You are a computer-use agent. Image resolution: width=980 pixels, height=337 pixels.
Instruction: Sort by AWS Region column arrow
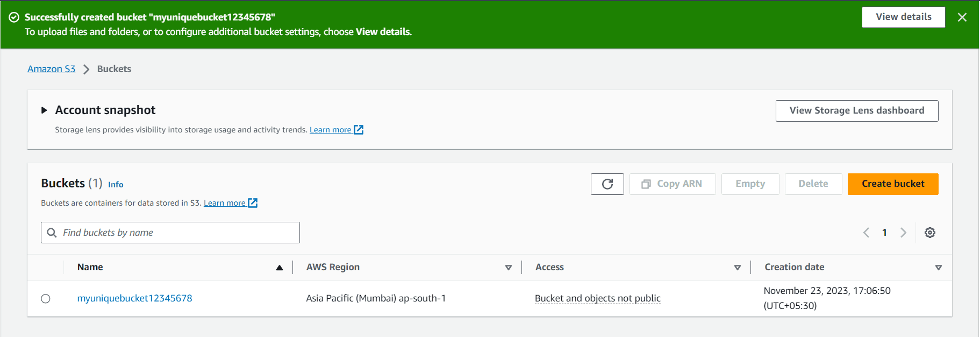(509, 268)
